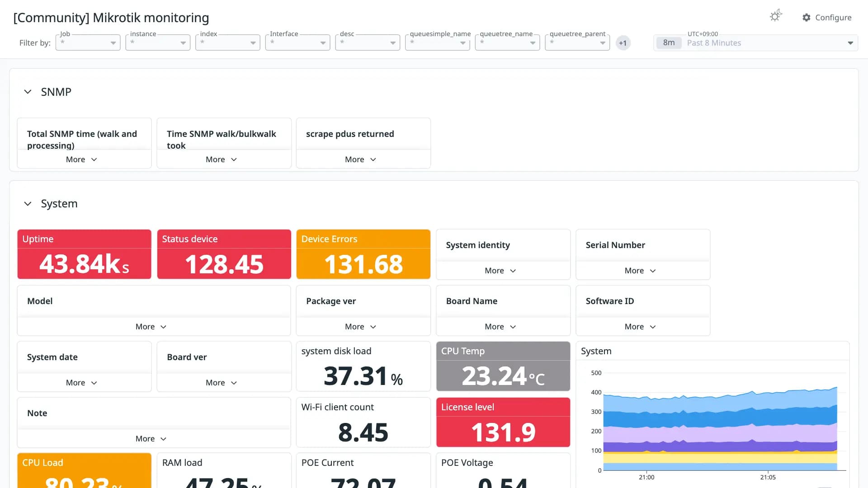Open the index filter dropdown

tap(228, 42)
